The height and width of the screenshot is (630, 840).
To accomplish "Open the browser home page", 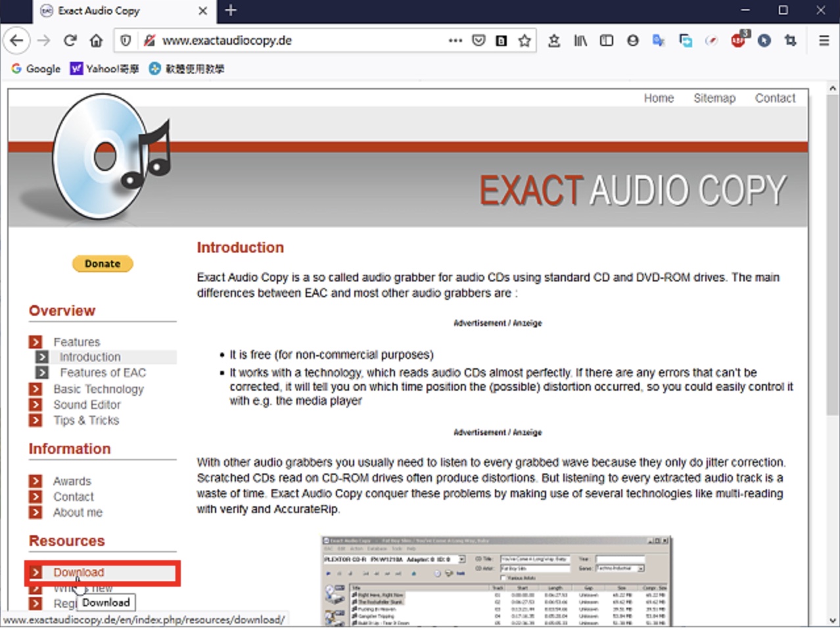I will pos(96,41).
